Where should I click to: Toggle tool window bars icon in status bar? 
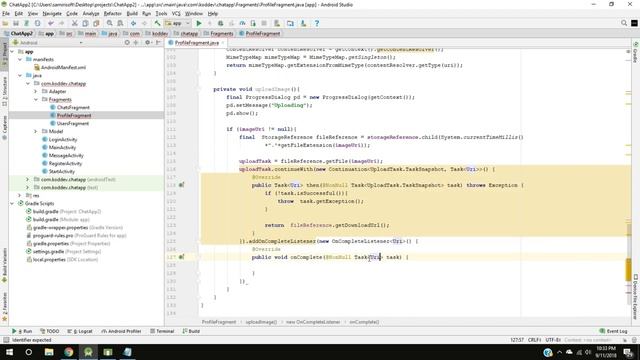pos(6,340)
